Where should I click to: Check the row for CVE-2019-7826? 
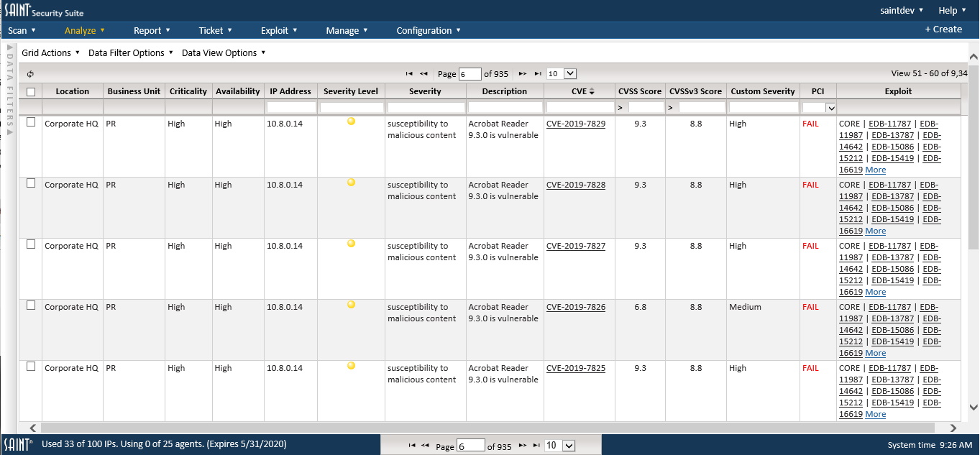click(x=31, y=305)
